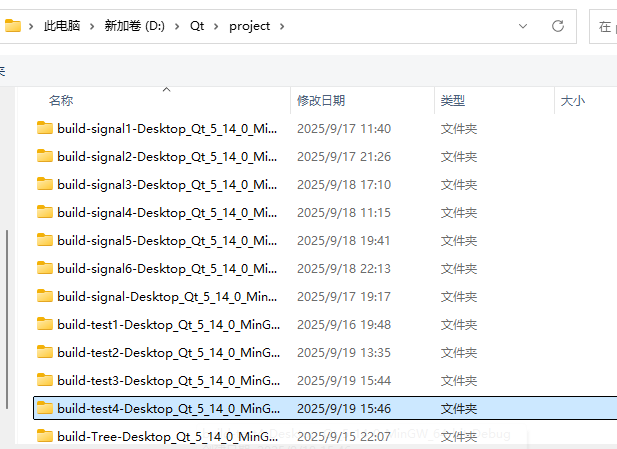Expand chevron after 新加卷 (D:) breadcrumb
The height and width of the screenshot is (449, 617).
(177, 26)
